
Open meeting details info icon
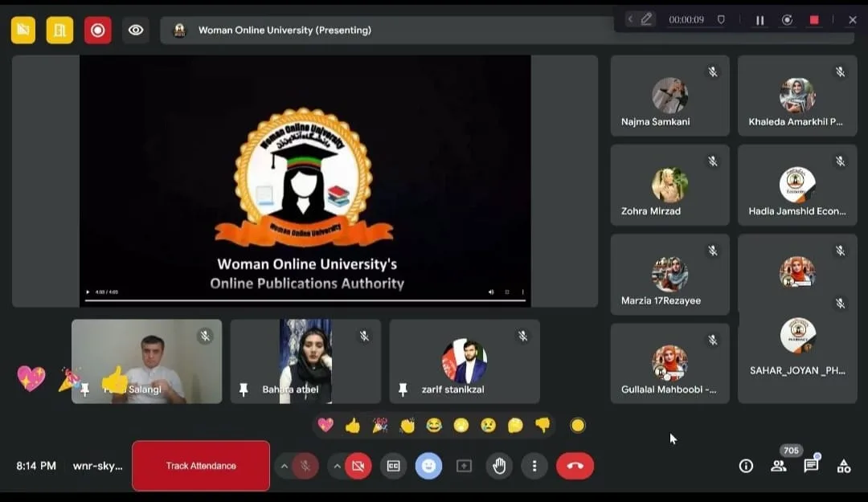tap(746, 466)
